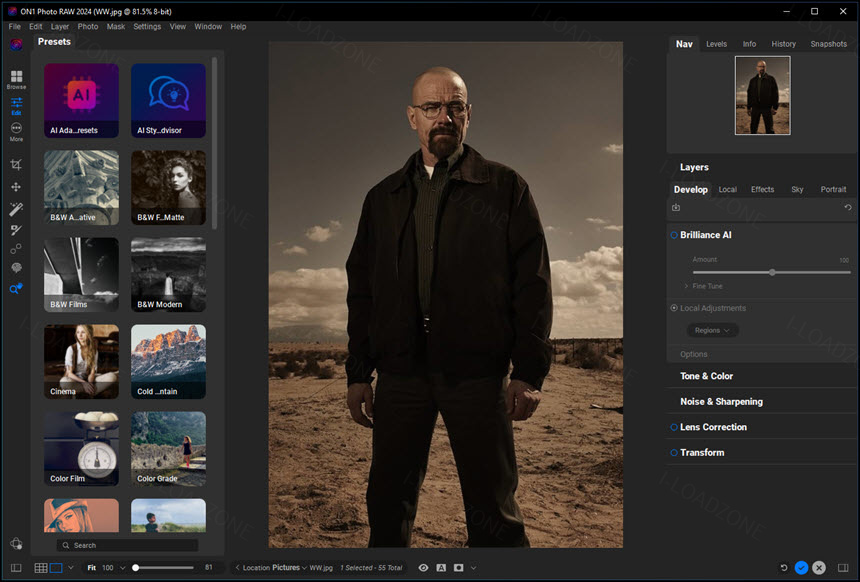
Task: Open the More modules menu
Action: point(16,132)
